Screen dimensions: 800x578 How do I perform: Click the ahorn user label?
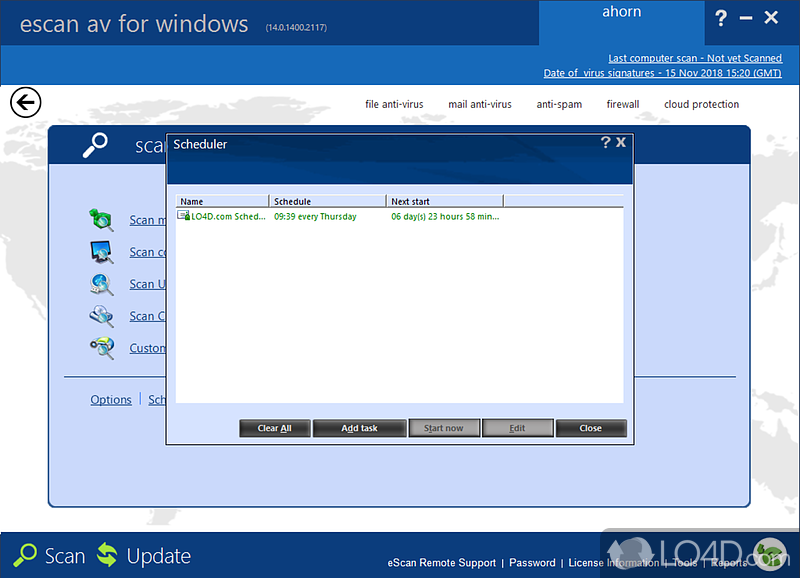(x=621, y=12)
